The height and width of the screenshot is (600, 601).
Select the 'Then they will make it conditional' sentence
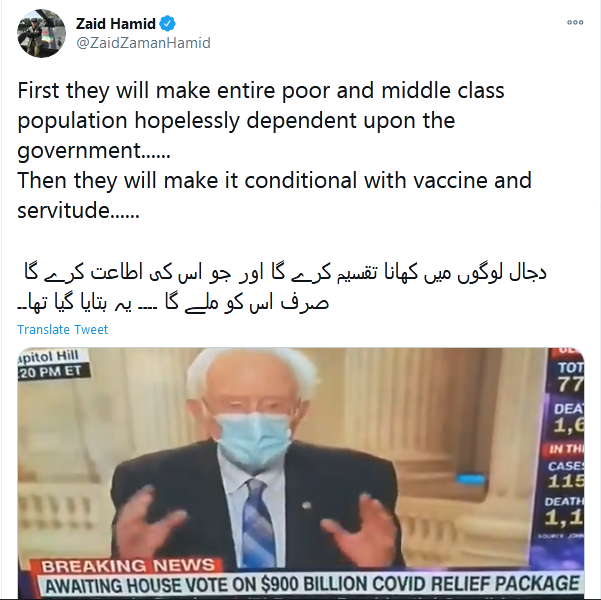tap(274, 195)
